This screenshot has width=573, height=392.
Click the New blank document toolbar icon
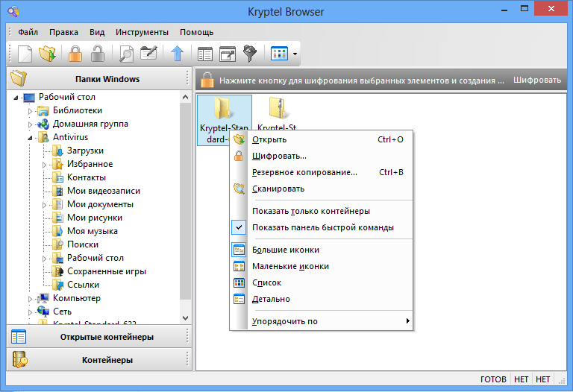click(x=25, y=54)
